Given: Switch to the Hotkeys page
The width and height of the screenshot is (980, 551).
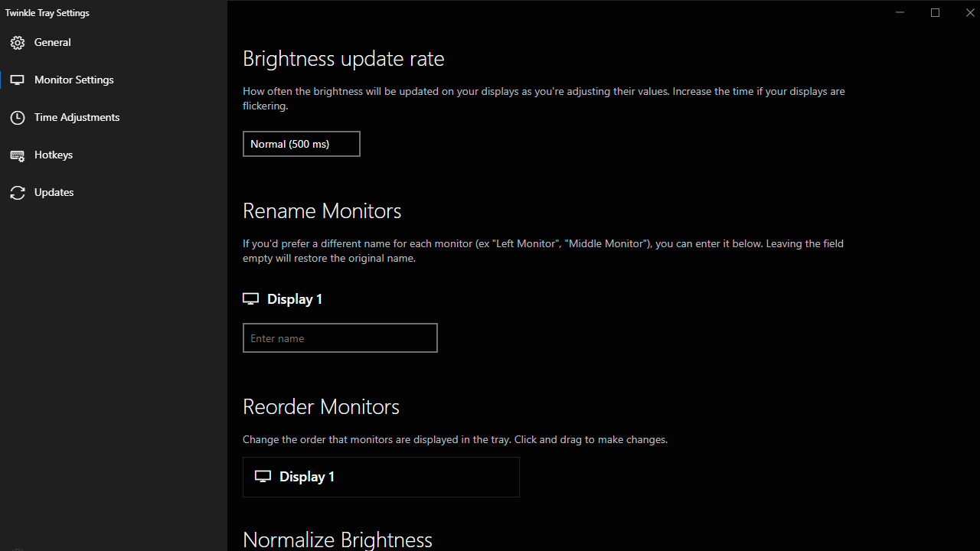Looking at the screenshot, I should coord(54,155).
